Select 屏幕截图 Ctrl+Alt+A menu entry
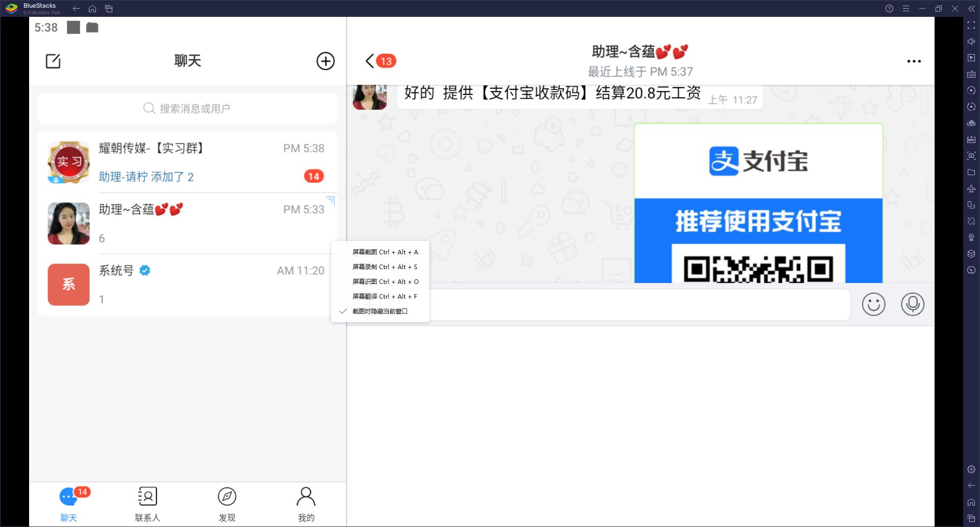The height and width of the screenshot is (527, 980). [380, 252]
